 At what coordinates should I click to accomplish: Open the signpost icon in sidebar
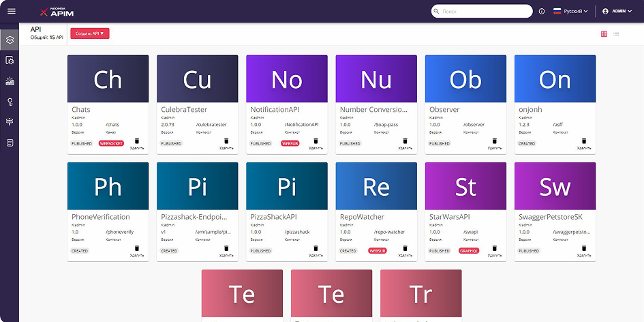click(x=10, y=121)
